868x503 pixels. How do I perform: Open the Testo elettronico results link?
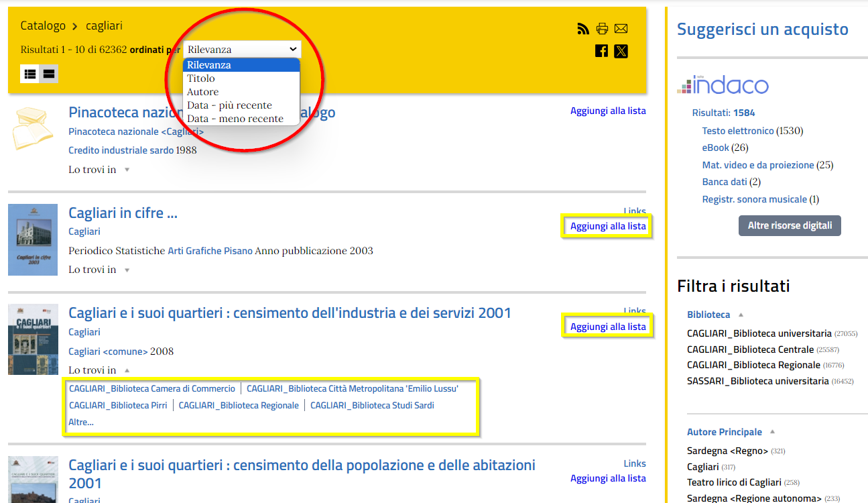click(737, 131)
